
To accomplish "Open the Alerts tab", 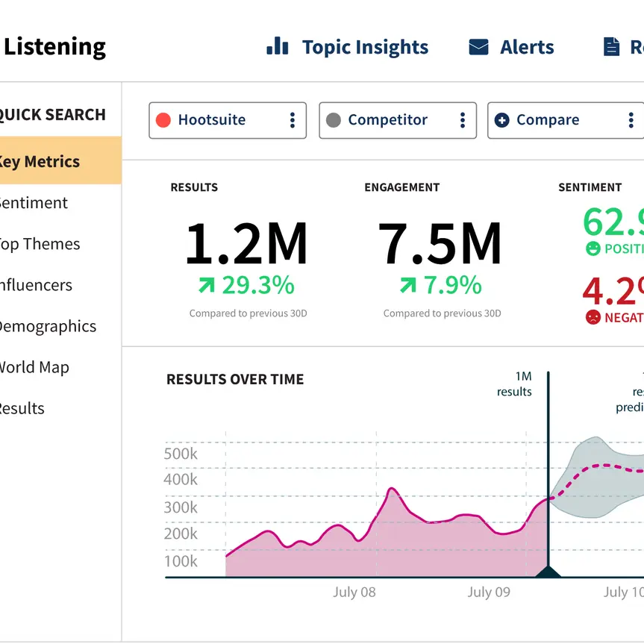I will click(x=511, y=47).
